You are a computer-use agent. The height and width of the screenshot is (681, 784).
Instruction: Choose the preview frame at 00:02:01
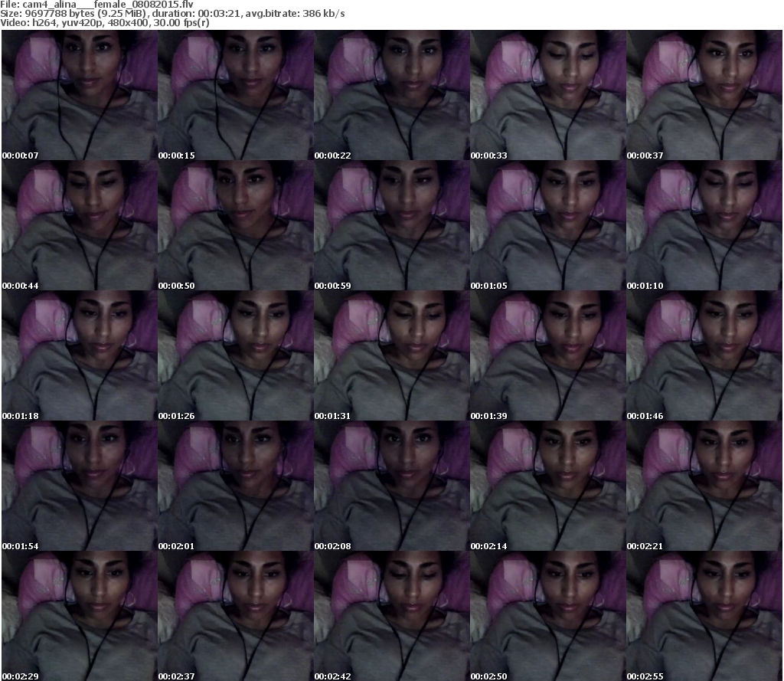(x=236, y=486)
